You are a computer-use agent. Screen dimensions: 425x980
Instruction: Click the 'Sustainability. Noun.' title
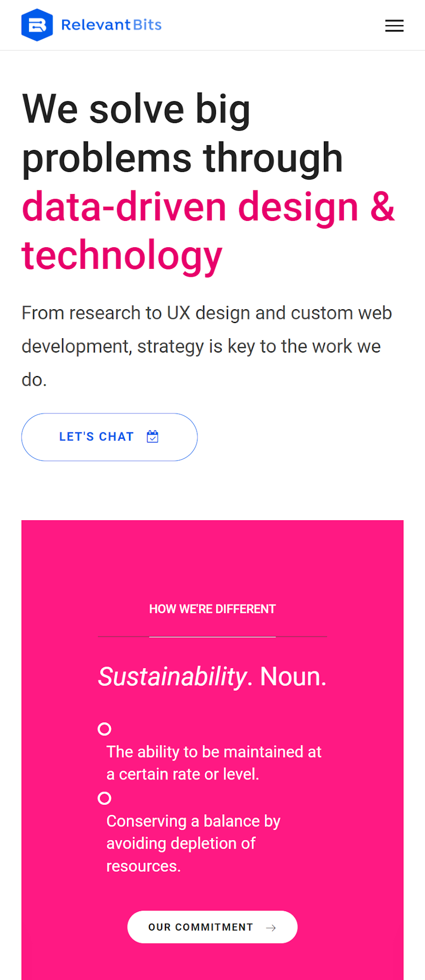pos(212,677)
